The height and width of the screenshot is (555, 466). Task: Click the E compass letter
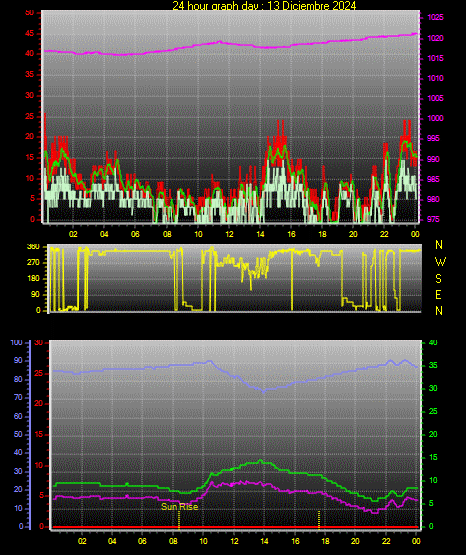click(x=438, y=294)
